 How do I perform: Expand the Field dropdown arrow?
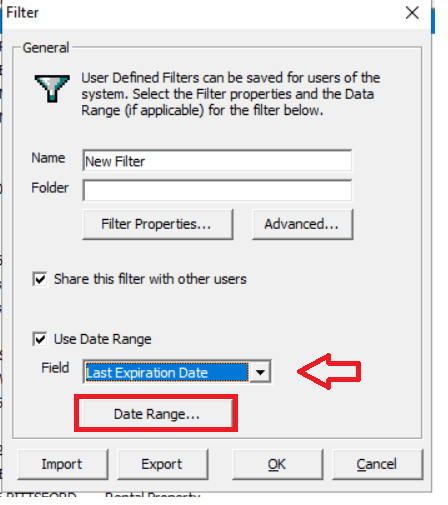click(260, 372)
